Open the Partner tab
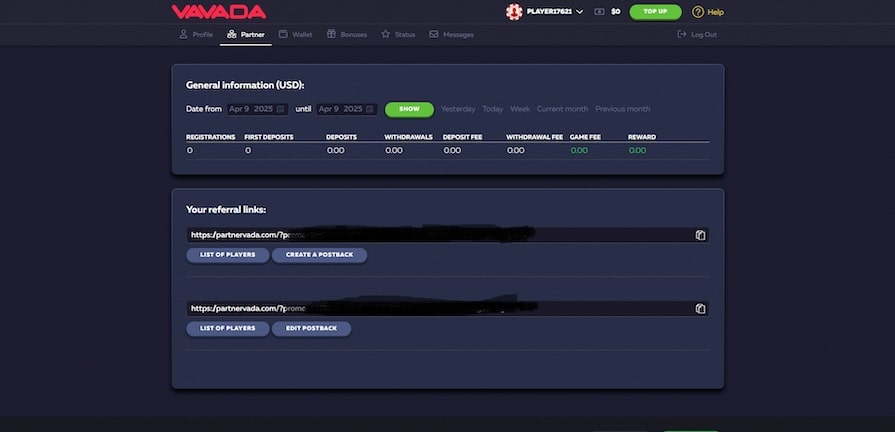895x432 pixels. [245, 34]
